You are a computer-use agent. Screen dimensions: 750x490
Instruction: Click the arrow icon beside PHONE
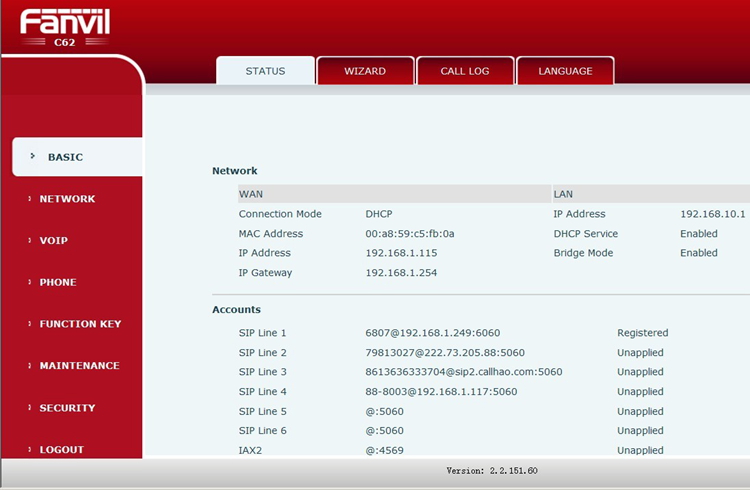coord(30,282)
